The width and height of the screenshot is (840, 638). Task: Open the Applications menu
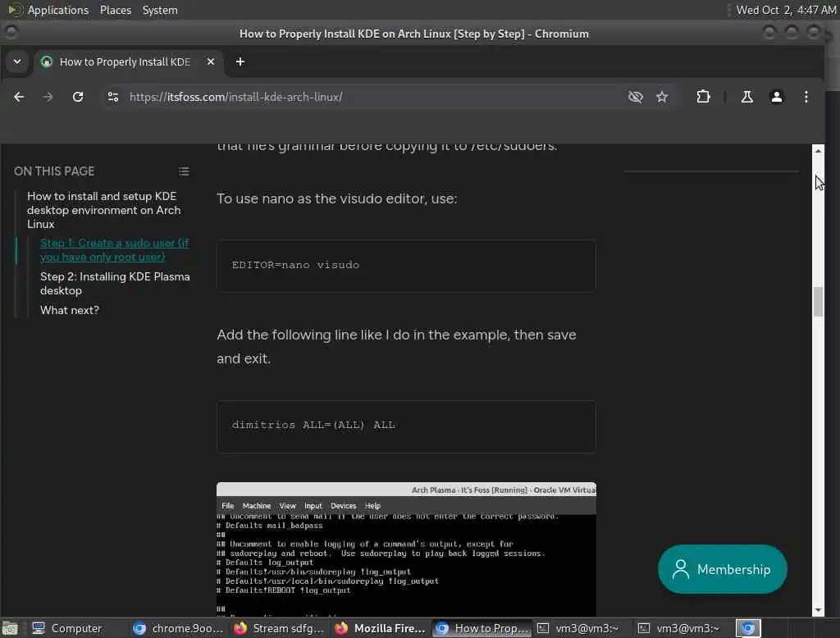(58, 10)
